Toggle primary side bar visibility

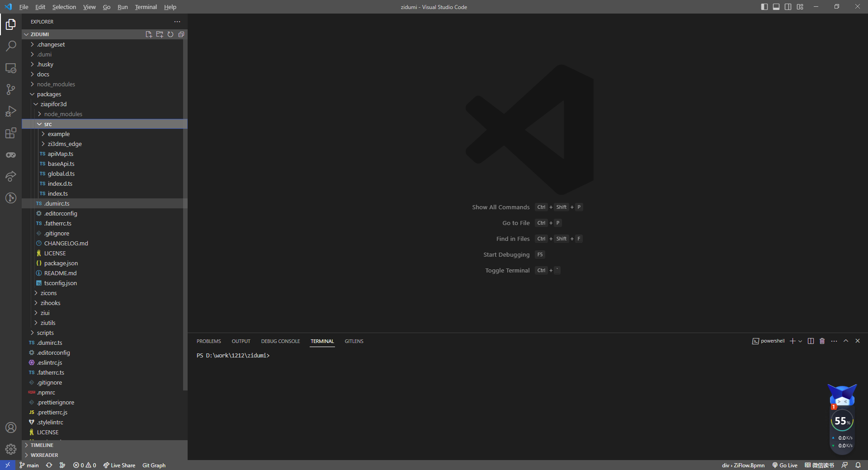[764, 7]
